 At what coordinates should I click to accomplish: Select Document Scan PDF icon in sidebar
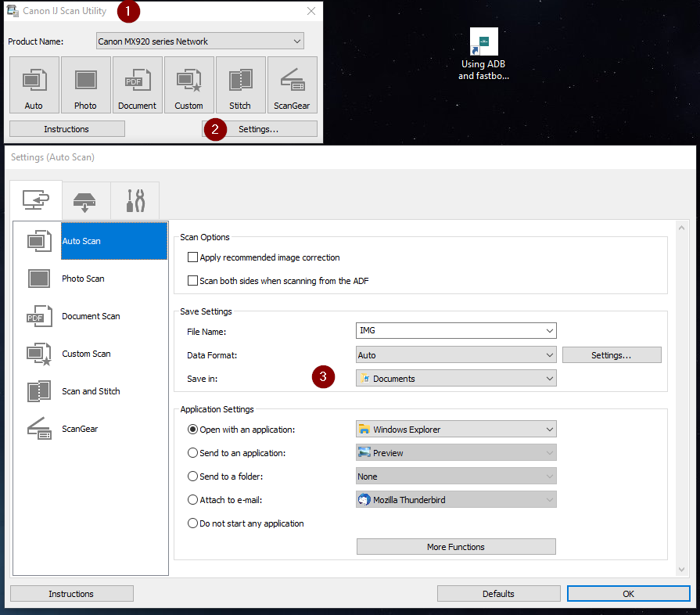coord(39,316)
